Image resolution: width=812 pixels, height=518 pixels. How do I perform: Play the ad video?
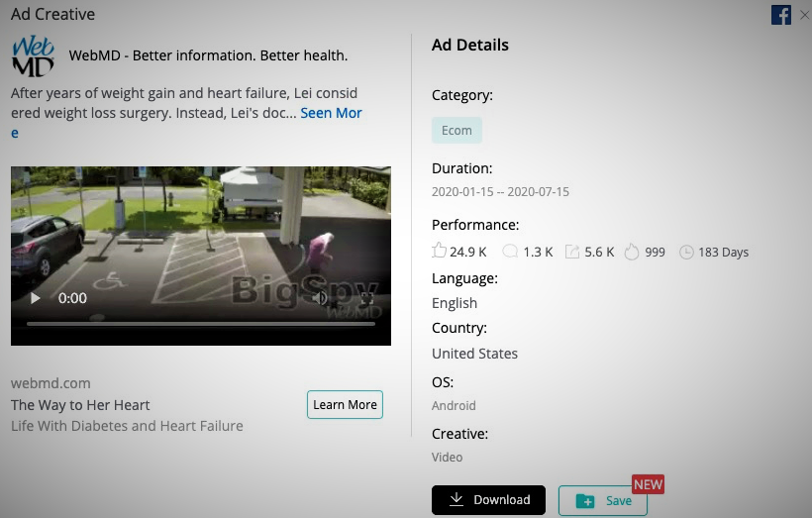pyautogui.click(x=36, y=298)
